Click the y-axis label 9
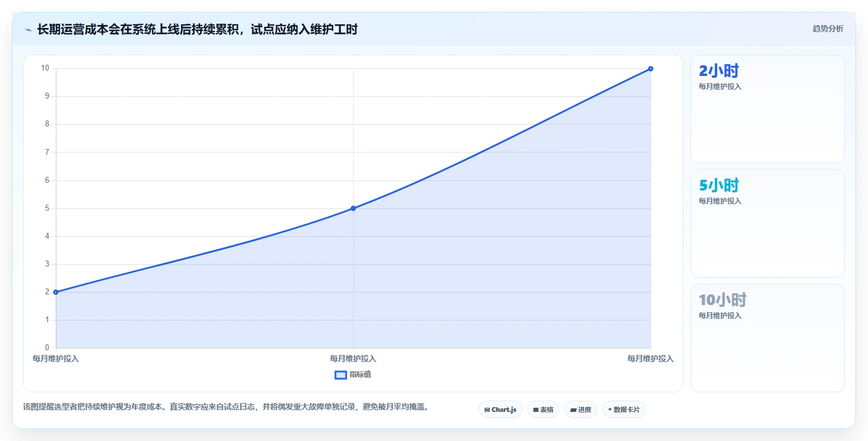The image size is (868, 441). point(47,96)
